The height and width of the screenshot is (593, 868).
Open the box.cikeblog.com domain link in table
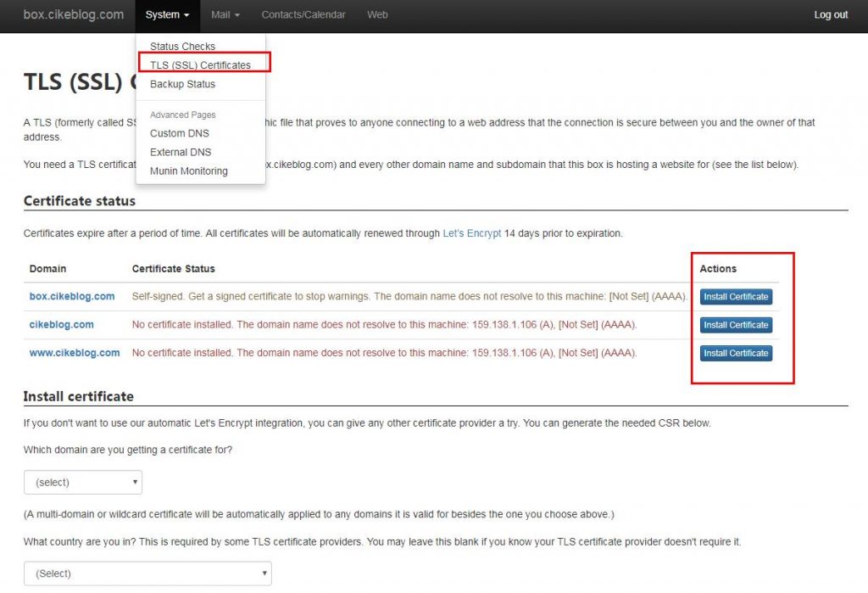click(72, 296)
